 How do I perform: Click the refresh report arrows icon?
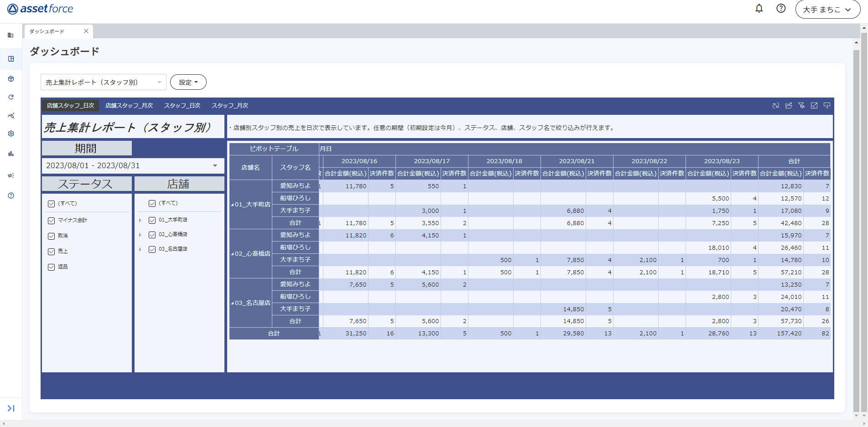[x=776, y=106]
